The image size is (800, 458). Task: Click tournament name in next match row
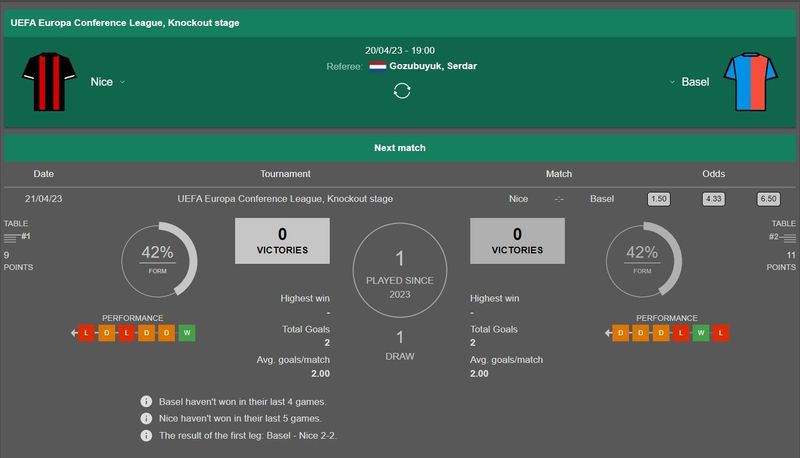tap(285, 199)
